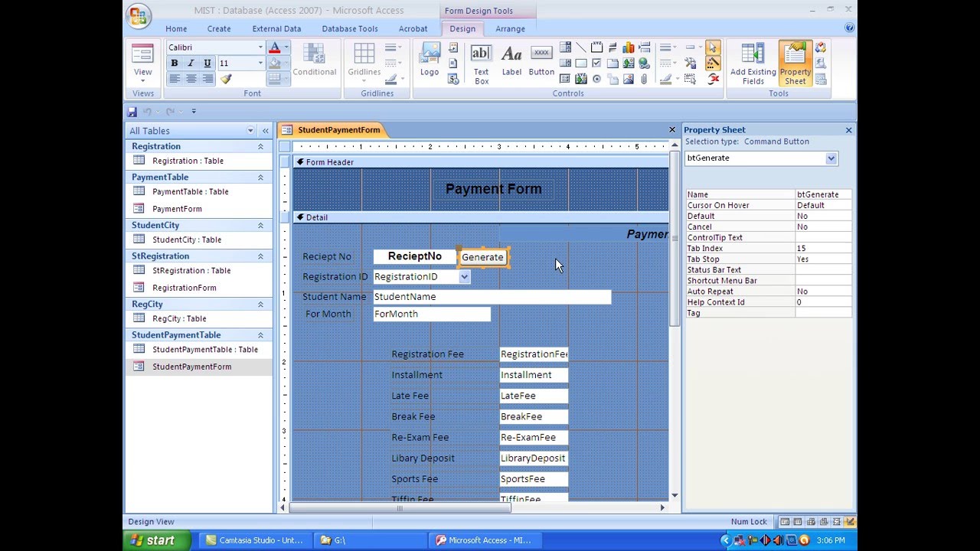Click the Format Painter brush icon
The image size is (980, 551).
click(225, 79)
